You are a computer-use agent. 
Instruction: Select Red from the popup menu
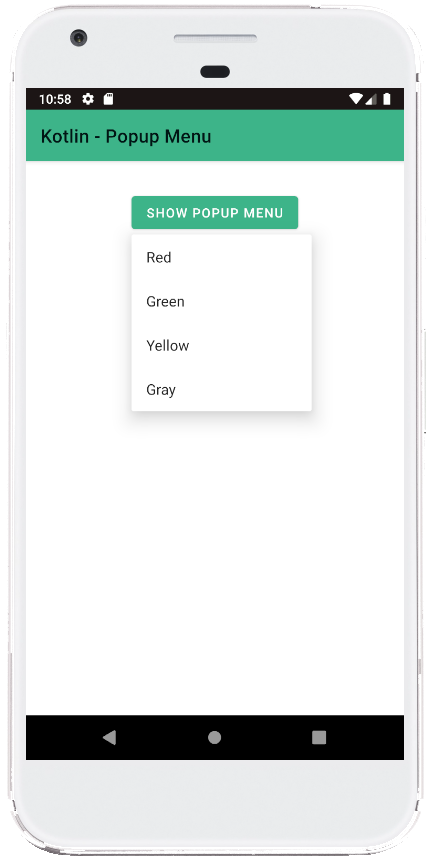[x=221, y=257]
